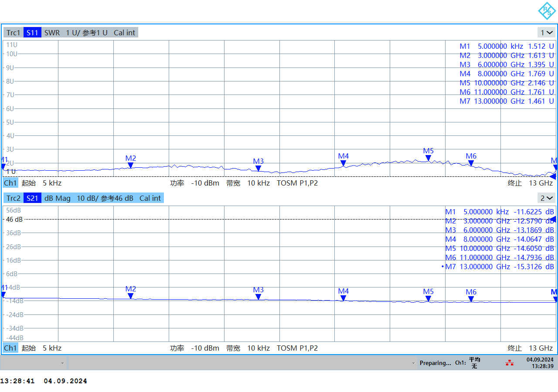Click marker M3 triangle on the SWR trace
Viewport: 558px width, 392px height.
click(258, 169)
